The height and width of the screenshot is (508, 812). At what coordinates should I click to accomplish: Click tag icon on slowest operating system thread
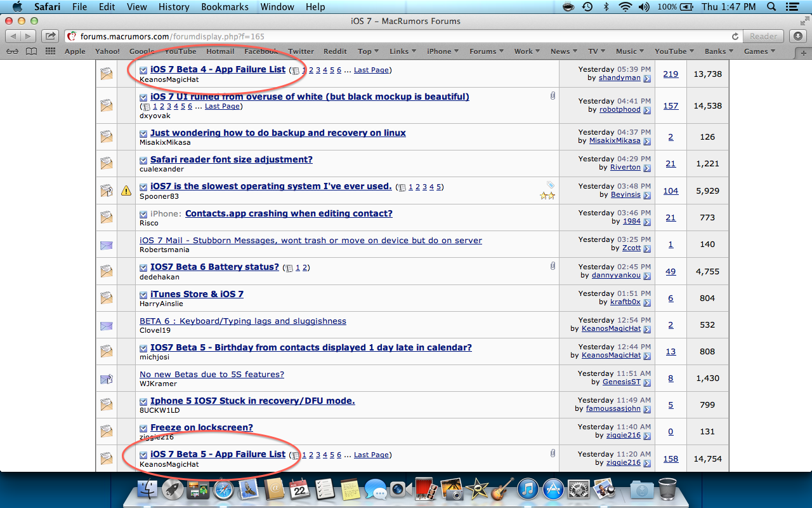click(551, 185)
